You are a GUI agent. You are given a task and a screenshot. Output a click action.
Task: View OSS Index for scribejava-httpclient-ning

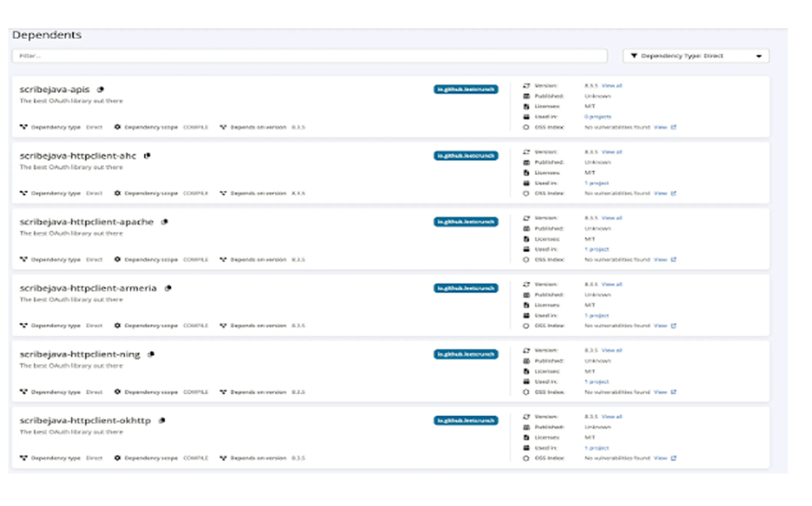pyautogui.click(x=660, y=392)
